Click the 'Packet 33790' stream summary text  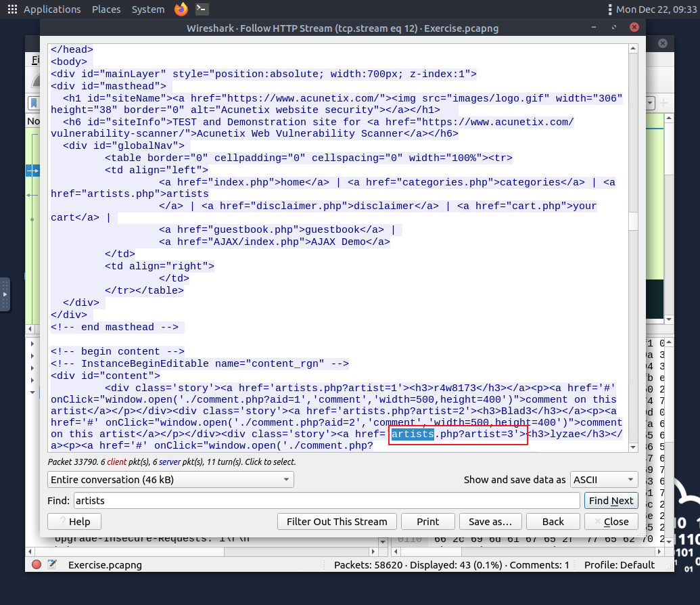pyautogui.click(x=172, y=462)
